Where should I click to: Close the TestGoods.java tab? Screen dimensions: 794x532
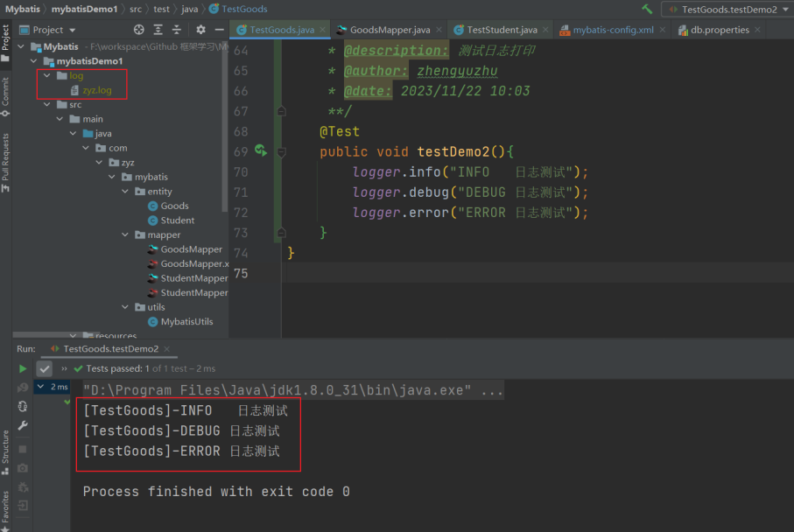tap(322, 30)
